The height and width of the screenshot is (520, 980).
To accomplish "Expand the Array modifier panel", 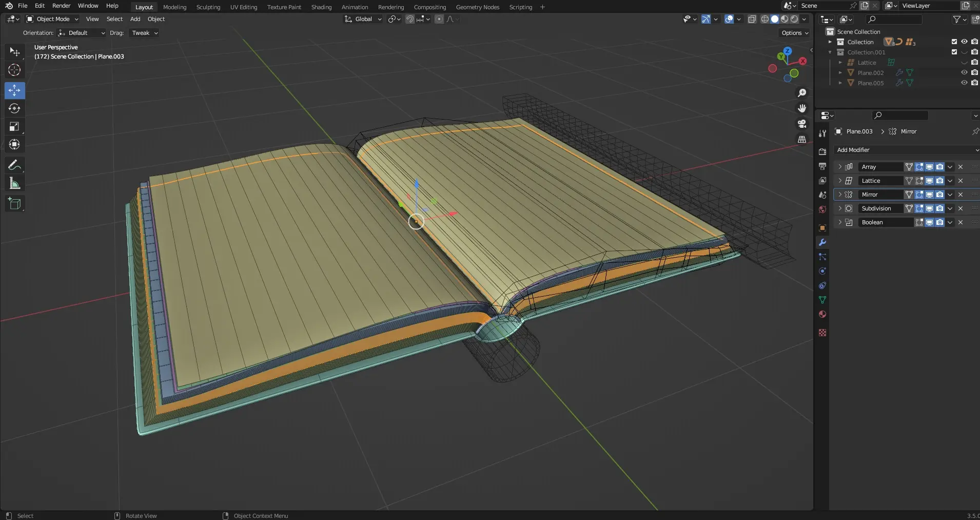I will pos(840,167).
